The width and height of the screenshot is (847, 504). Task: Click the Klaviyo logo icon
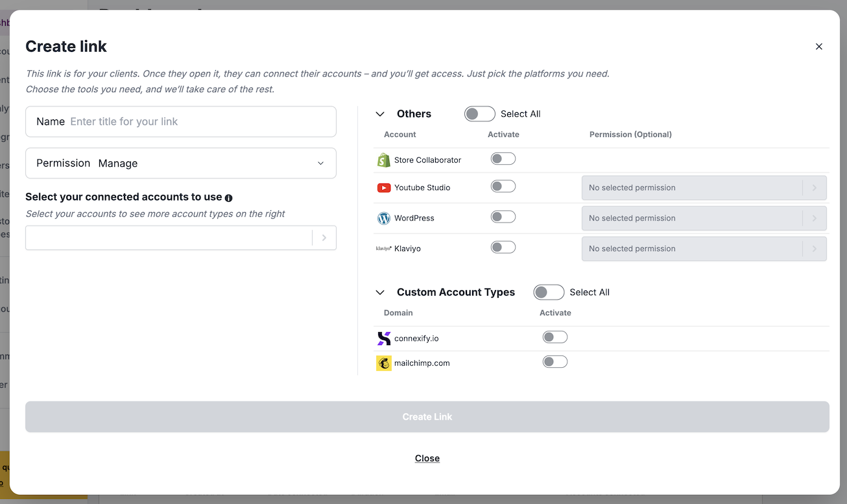(383, 248)
